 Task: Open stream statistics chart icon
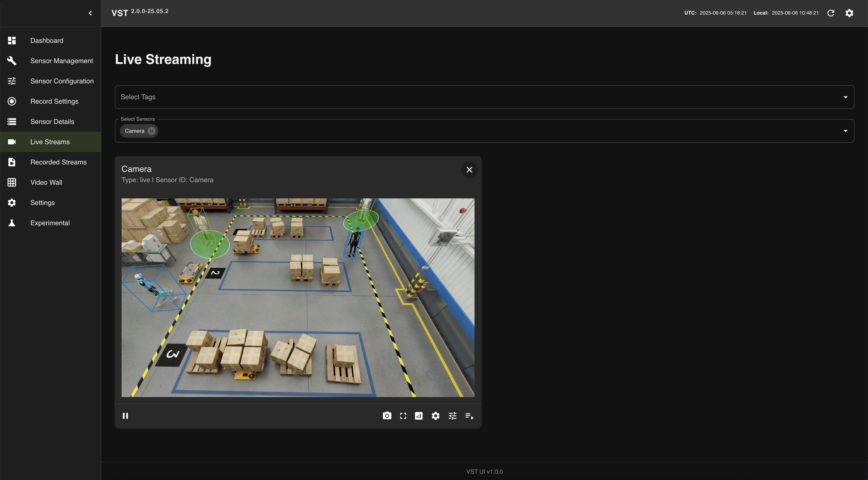[x=419, y=416]
